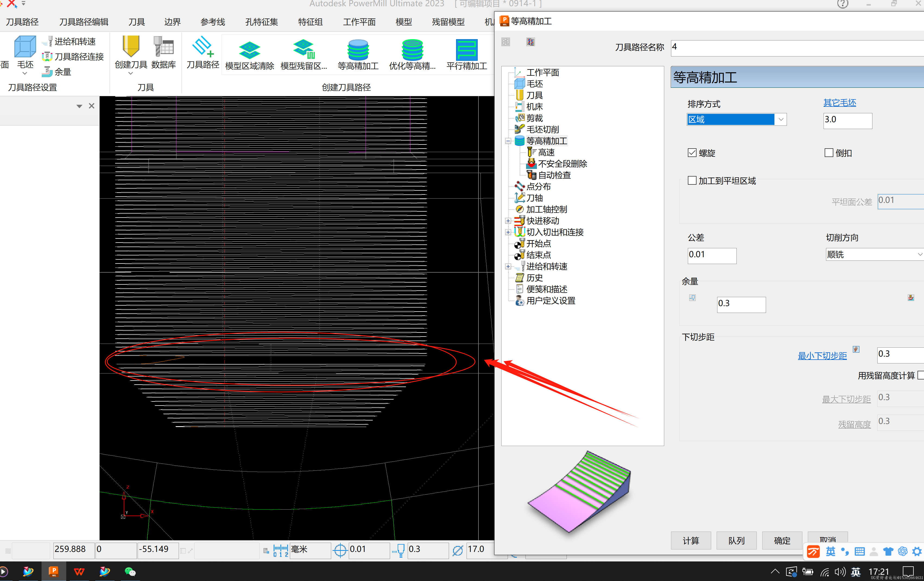Choose 优化等高精加工 strategy
Viewport: 924px width, 581px height.
(412, 55)
